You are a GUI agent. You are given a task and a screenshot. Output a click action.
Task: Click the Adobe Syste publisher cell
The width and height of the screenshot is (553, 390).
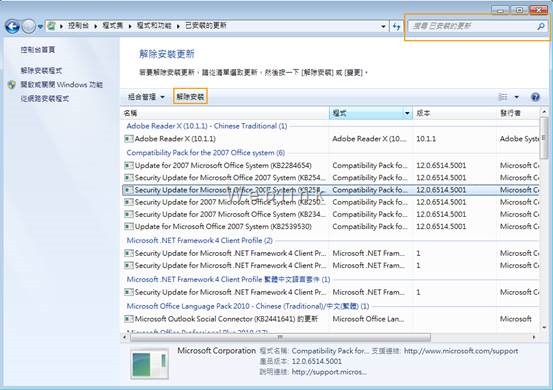click(519, 139)
